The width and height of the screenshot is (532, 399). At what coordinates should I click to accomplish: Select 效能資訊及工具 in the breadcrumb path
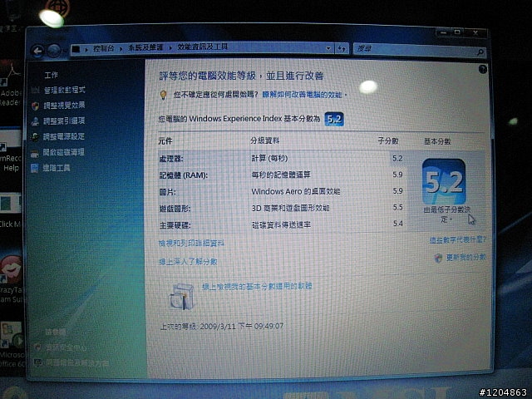click(x=202, y=47)
